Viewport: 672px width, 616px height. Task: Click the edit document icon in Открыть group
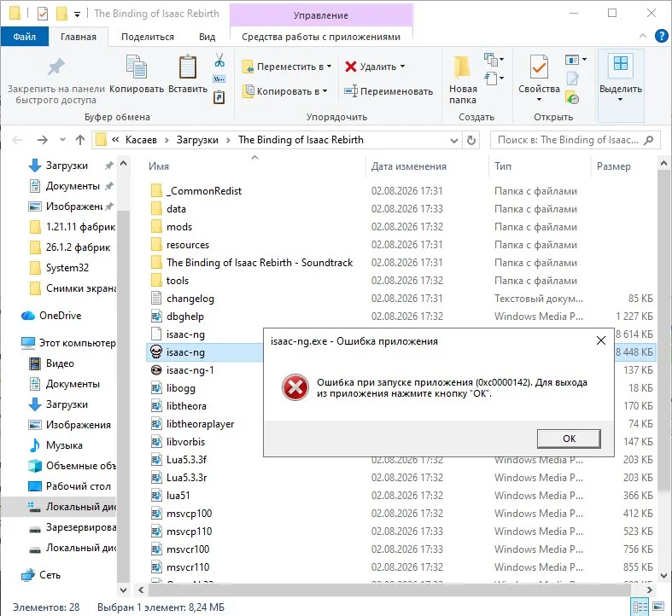point(573,79)
